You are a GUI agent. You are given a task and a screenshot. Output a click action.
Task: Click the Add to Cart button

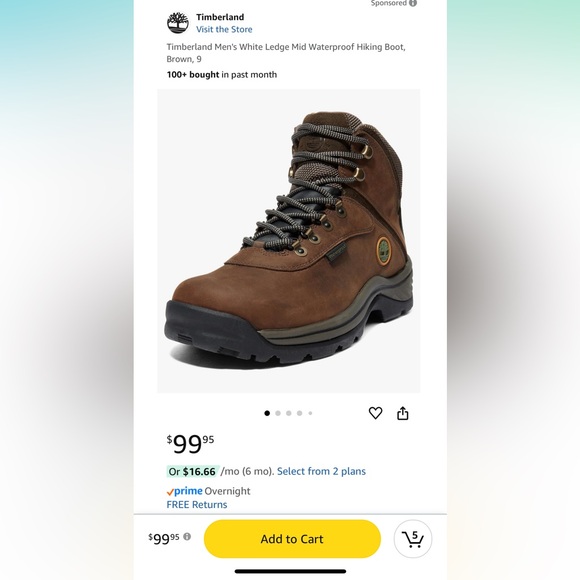click(292, 539)
